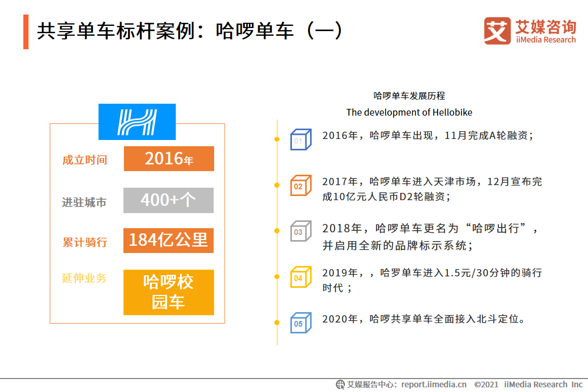The width and height of the screenshot is (588, 392).
Task: Click the orange title accent bar
Action: tap(26, 32)
